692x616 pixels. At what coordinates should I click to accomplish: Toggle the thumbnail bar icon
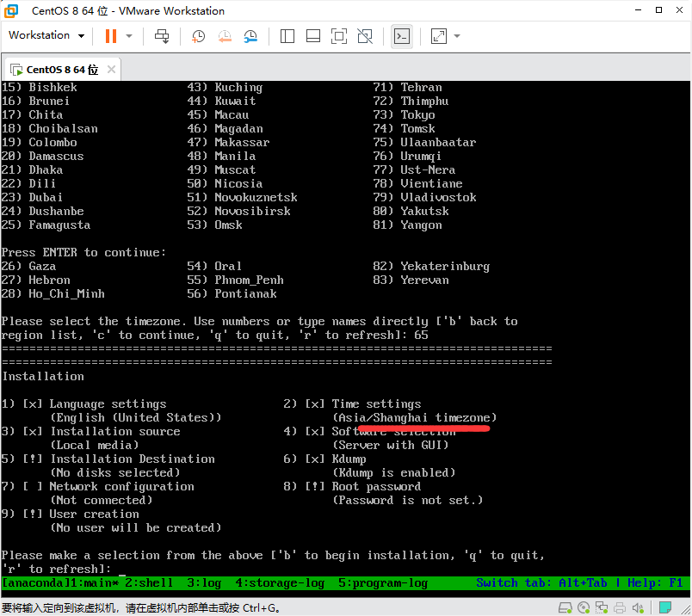tap(313, 36)
